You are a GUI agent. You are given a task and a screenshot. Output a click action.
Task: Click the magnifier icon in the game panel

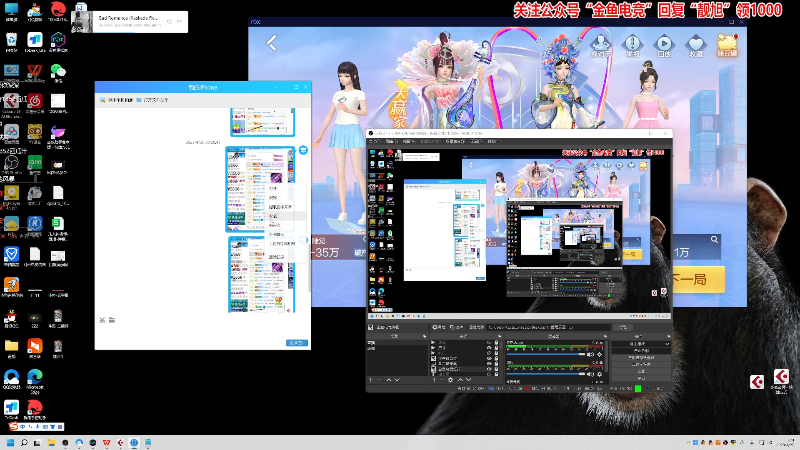point(714,239)
